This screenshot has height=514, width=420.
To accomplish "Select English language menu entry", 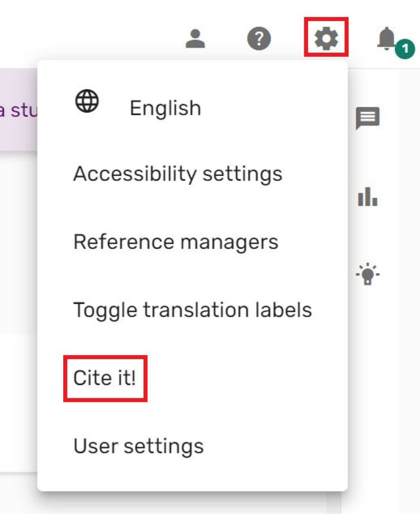I will click(x=165, y=108).
